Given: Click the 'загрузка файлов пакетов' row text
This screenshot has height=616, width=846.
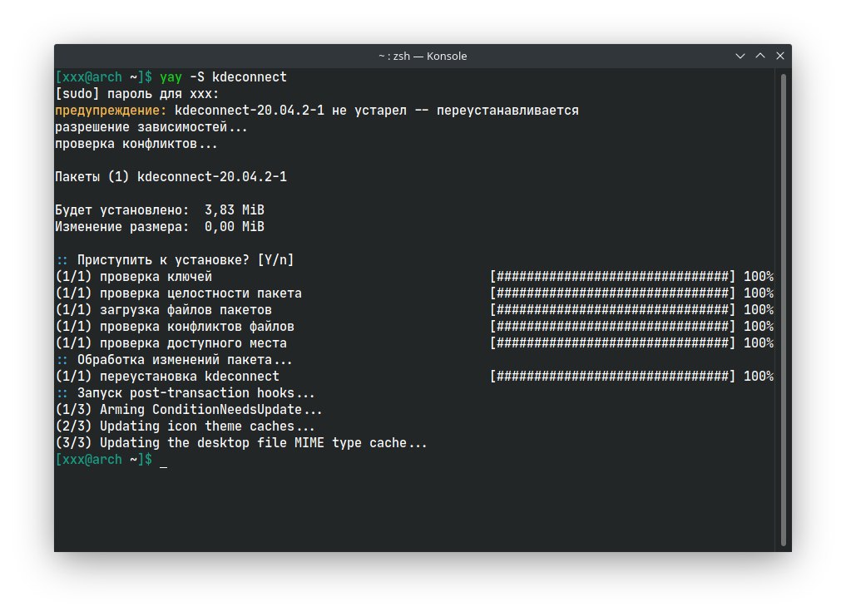Looking at the screenshot, I should (x=186, y=310).
